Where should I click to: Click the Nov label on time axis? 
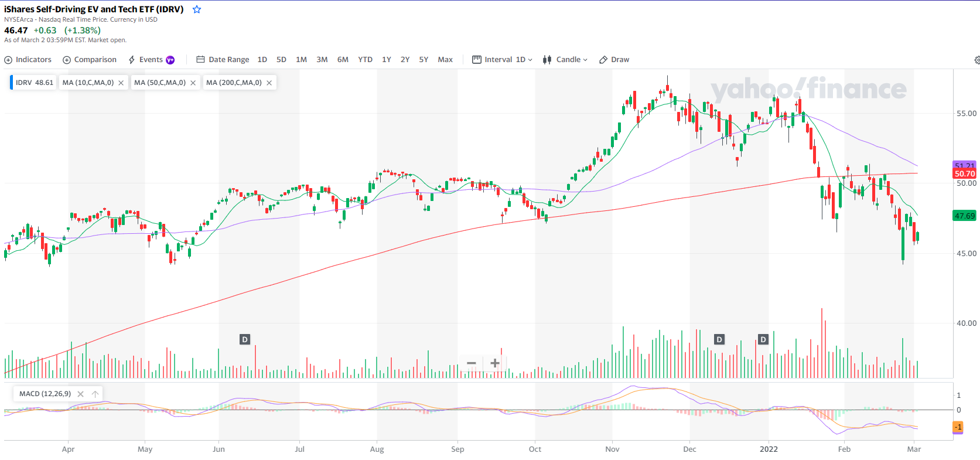click(612, 449)
